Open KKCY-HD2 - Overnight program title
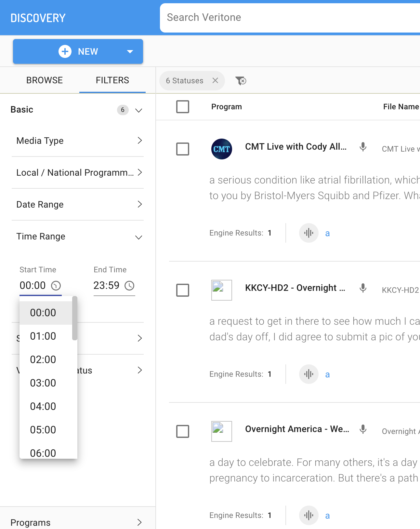 click(x=295, y=288)
